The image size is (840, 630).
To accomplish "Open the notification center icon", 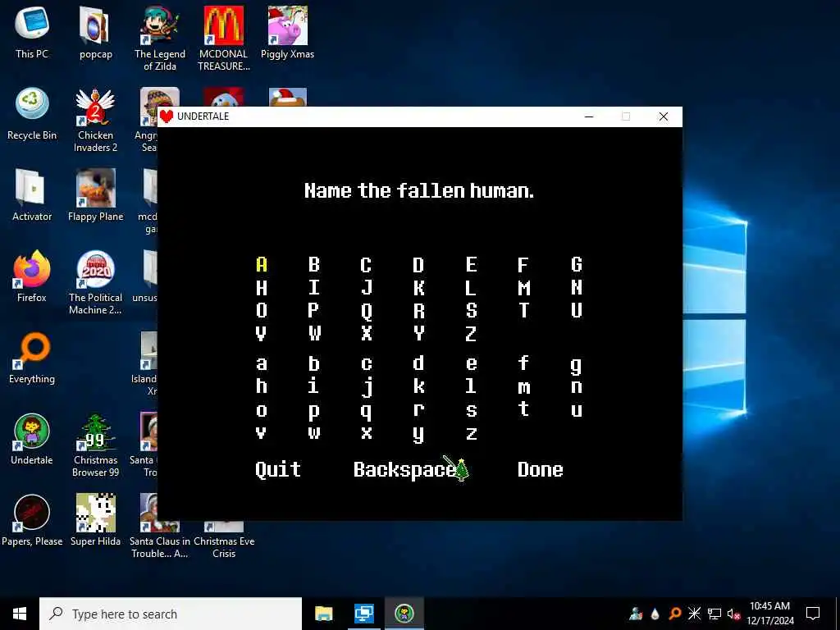I will [813, 614].
